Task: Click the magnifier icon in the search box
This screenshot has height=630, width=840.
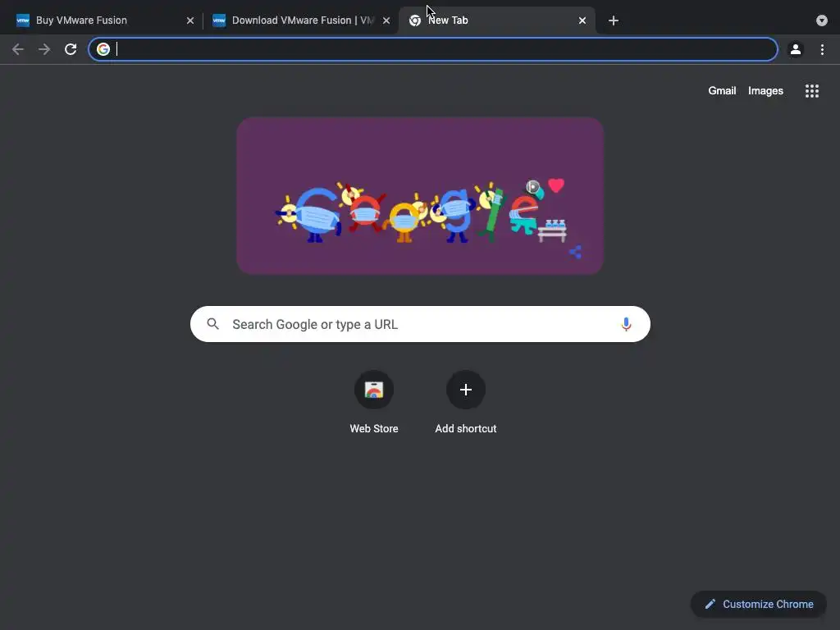Action: (213, 324)
